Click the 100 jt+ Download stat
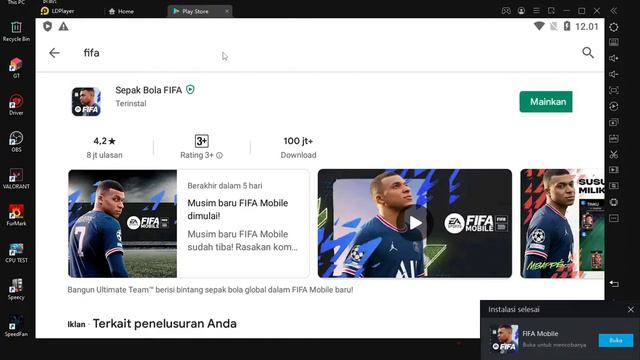The image size is (640, 360). tap(298, 147)
